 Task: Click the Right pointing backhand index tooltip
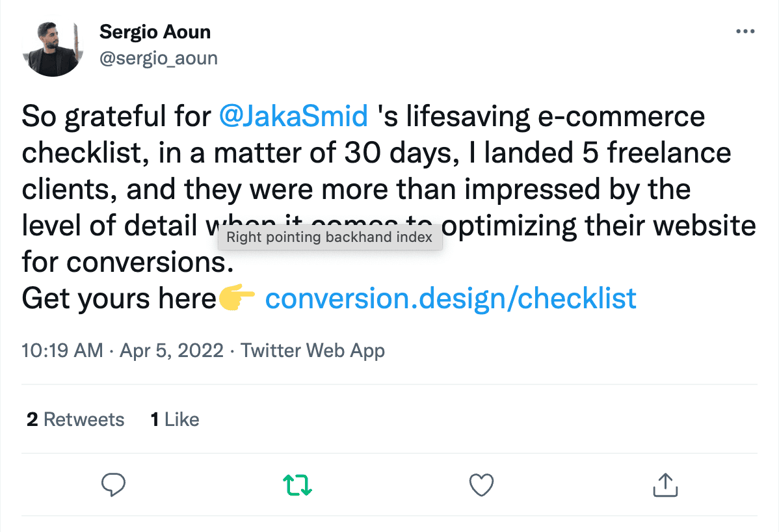point(330,237)
